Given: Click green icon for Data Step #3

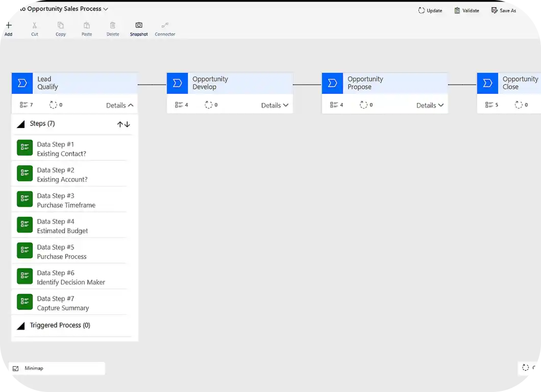Looking at the screenshot, I should (x=24, y=199).
